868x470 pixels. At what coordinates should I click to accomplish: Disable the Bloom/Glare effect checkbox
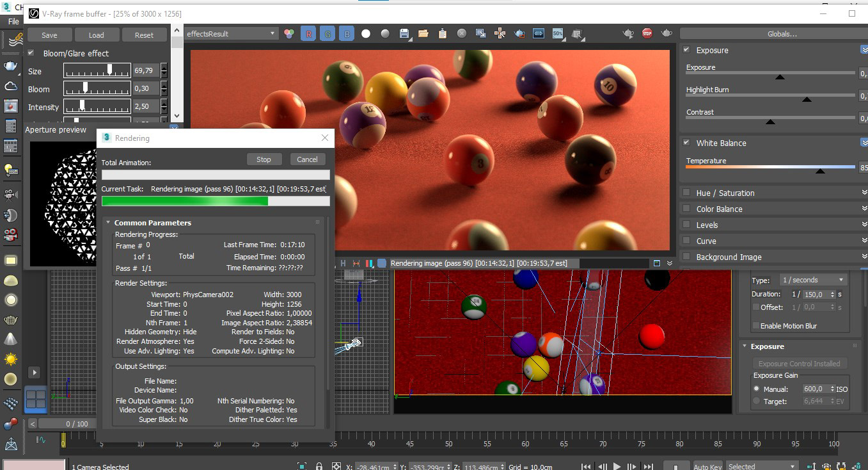click(31, 53)
